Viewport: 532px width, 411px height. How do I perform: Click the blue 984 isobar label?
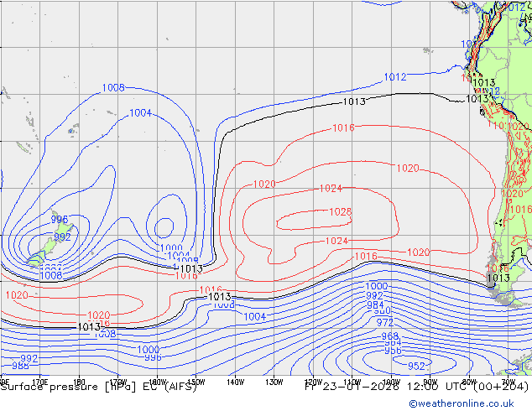375,304
